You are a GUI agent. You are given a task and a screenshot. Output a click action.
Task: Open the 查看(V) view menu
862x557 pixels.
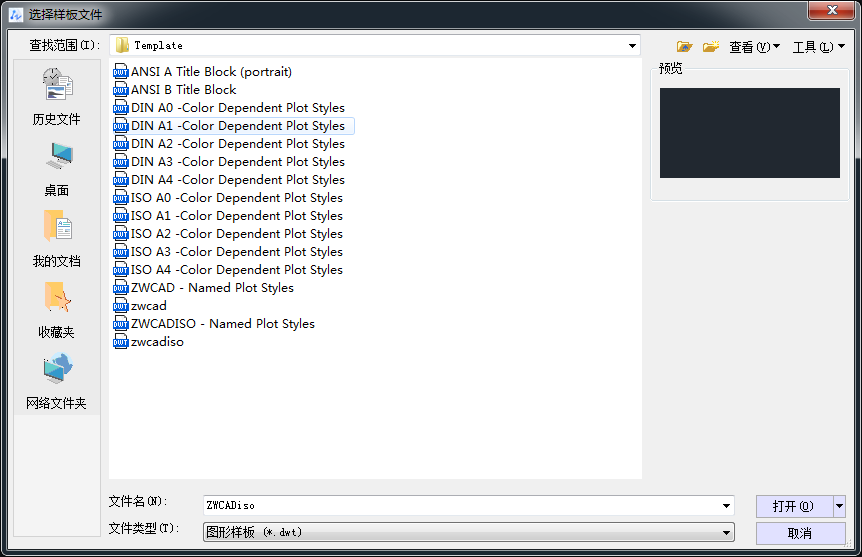[x=754, y=47]
